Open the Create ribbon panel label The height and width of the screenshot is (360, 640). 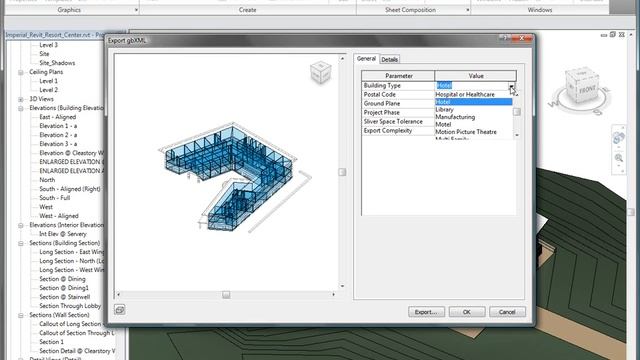[247, 10]
